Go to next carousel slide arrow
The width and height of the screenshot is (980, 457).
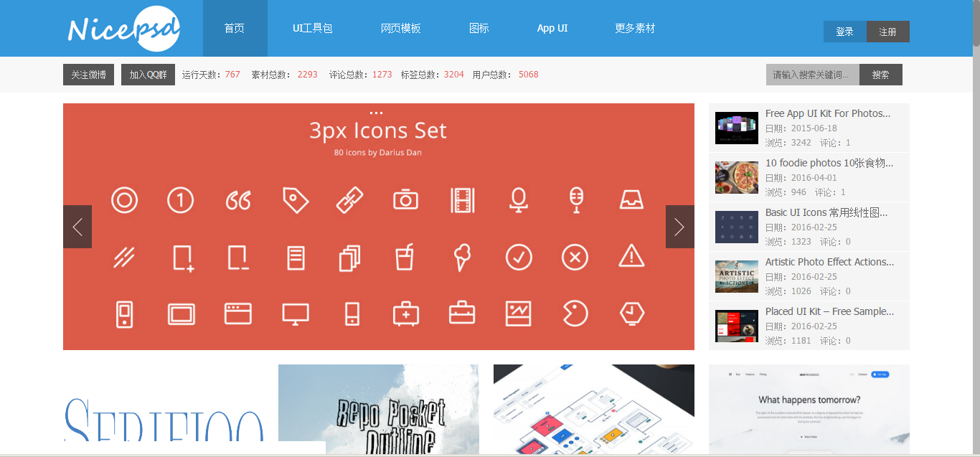[679, 227]
